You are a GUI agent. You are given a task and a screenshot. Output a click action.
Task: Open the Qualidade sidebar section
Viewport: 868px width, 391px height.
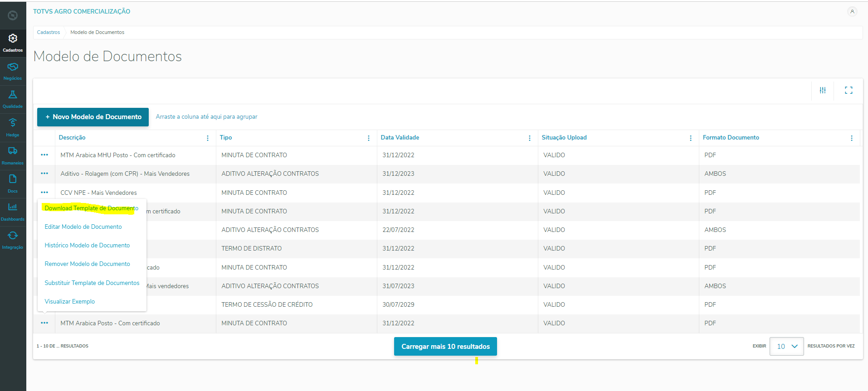click(x=13, y=99)
